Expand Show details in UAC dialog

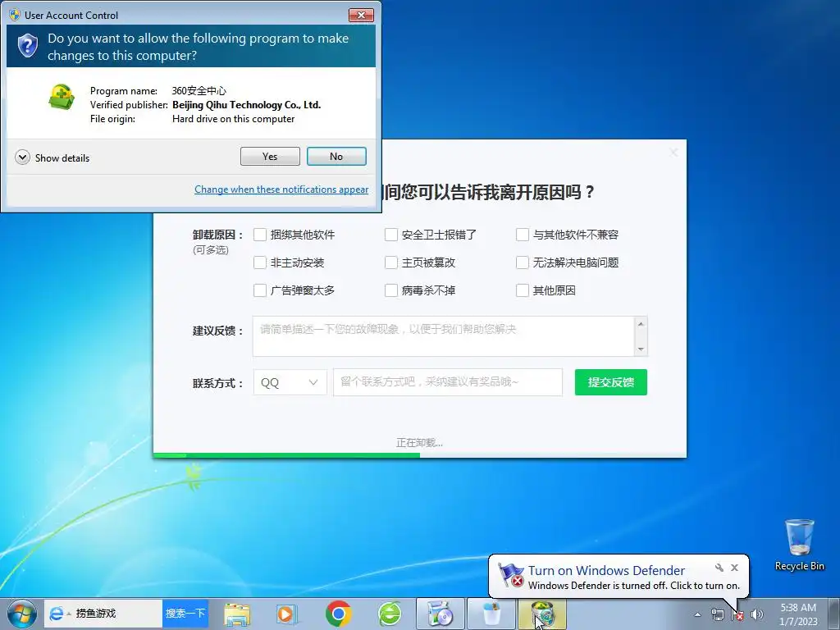52,157
